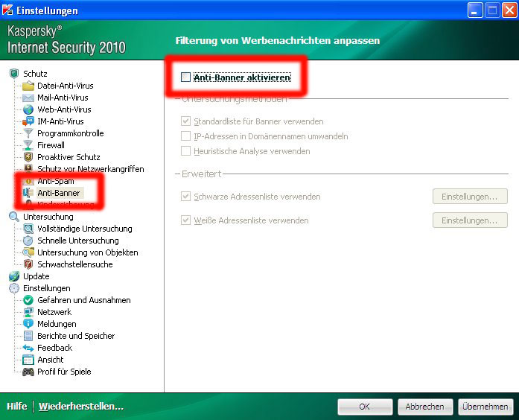This screenshot has width=519, height=420.
Task: Click the Web-Anti-Virus globe icon
Action: (x=28, y=109)
